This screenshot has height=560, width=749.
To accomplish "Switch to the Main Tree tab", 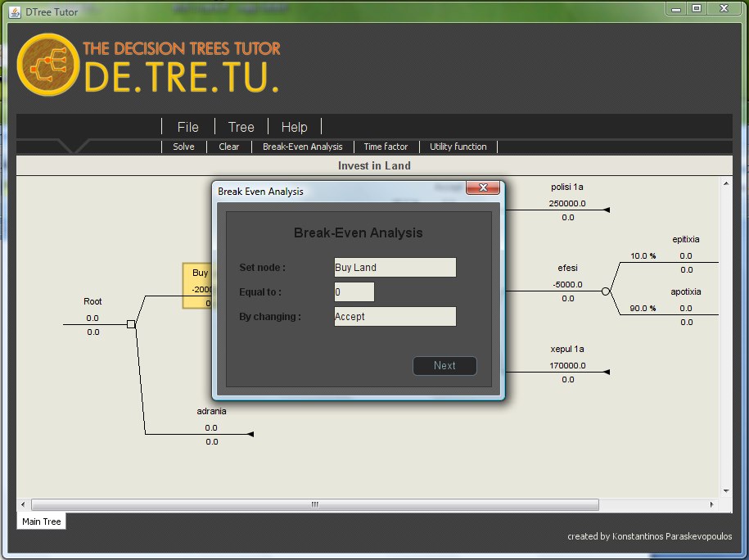I will pyautogui.click(x=41, y=522).
